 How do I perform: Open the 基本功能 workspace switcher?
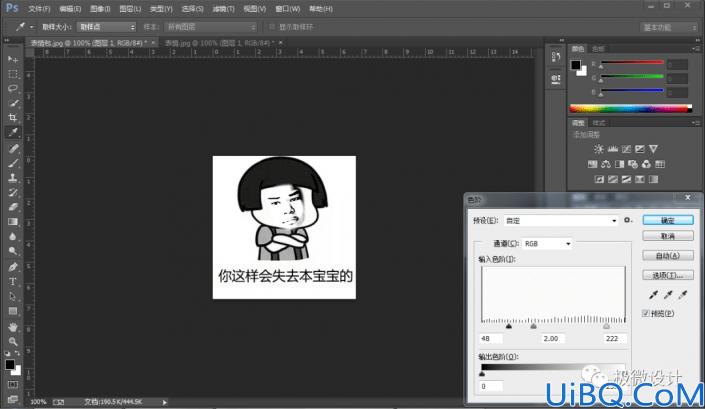coord(669,27)
